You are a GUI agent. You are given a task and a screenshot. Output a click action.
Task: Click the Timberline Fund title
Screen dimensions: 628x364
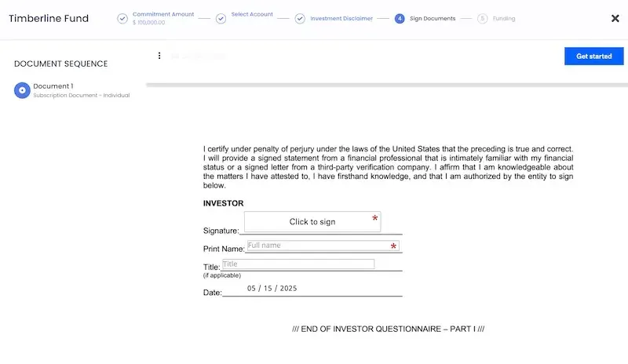[49, 18]
